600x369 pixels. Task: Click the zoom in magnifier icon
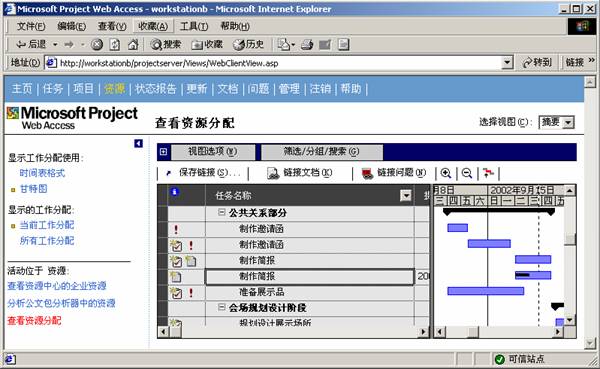coord(446,173)
